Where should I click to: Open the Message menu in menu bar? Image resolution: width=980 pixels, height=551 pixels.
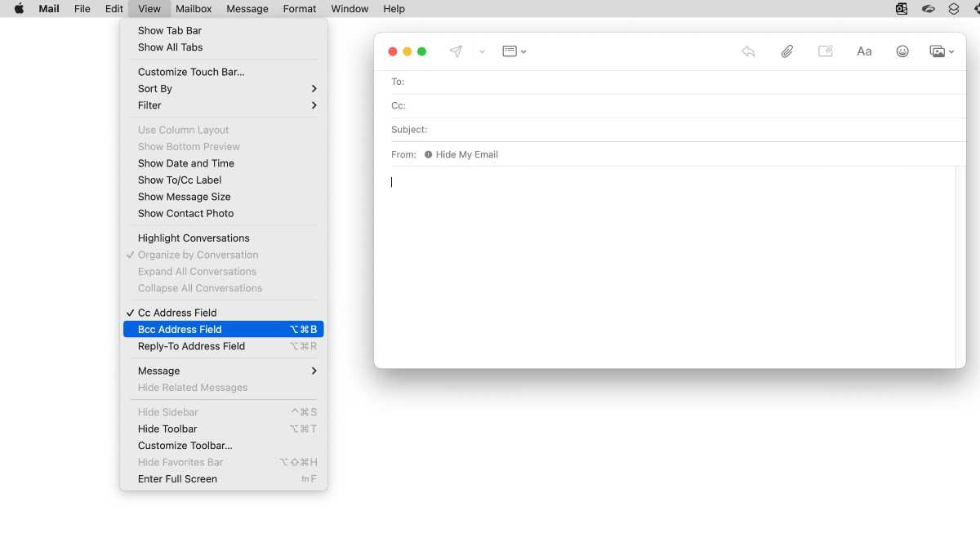pyautogui.click(x=247, y=9)
